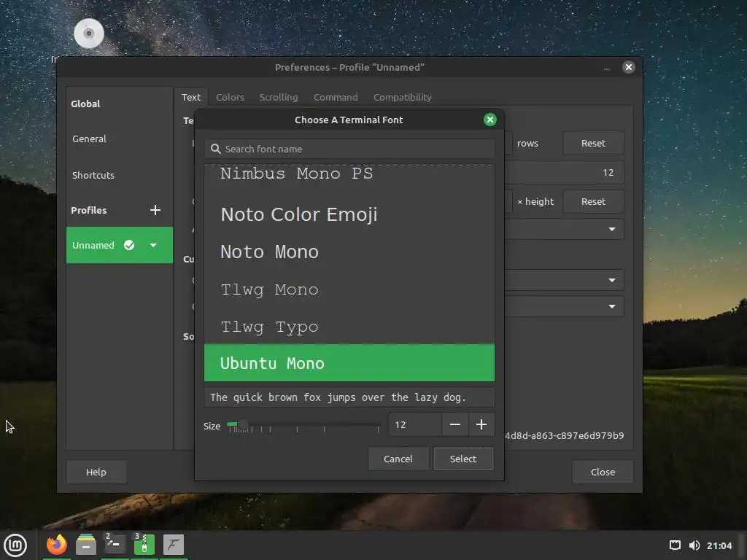Switch to the terminal taskbar window

pos(115,545)
